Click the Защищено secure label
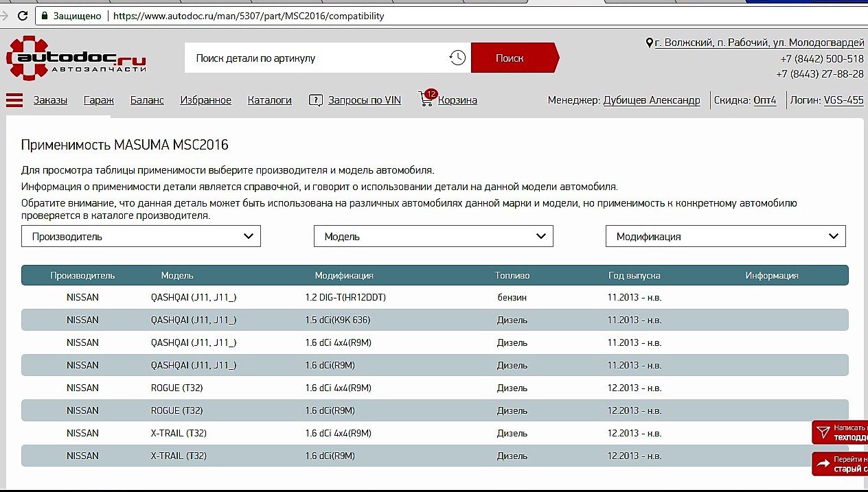This screenshot has height=492, width=868. coord(77,15)
